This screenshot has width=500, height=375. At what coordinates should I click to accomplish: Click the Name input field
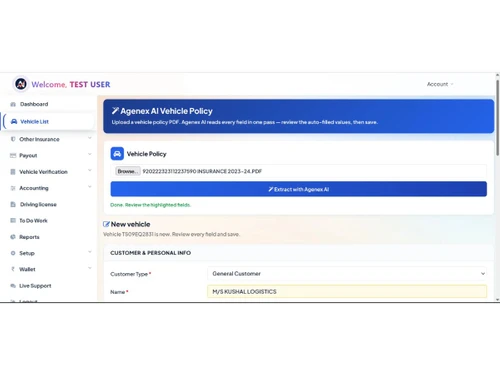[x=347, y=292]
